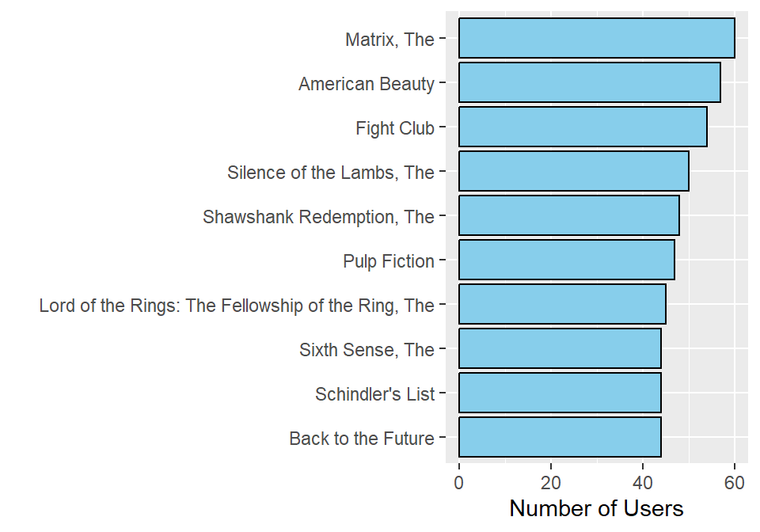The image size is (760, 532).
Task: Click the 'Pulp Fiction' axis label text
Action: pyautogui.click(x=389, y=261)
